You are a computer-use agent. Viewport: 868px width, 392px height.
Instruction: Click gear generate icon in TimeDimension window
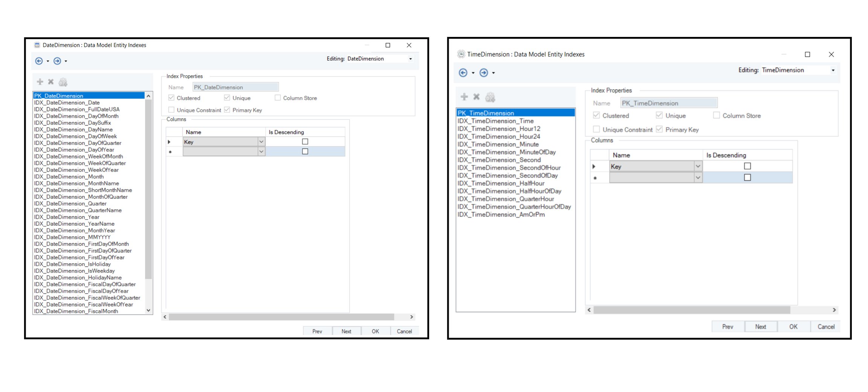tap(490, 97)
